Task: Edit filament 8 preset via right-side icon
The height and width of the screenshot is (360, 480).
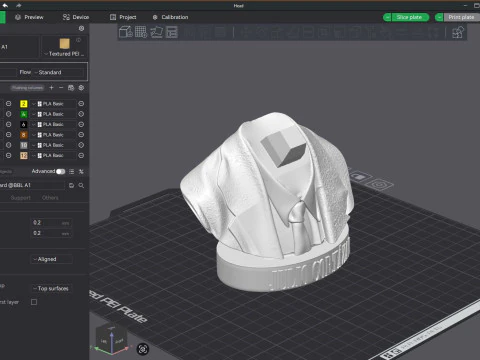Action: [x=81, y=135]
